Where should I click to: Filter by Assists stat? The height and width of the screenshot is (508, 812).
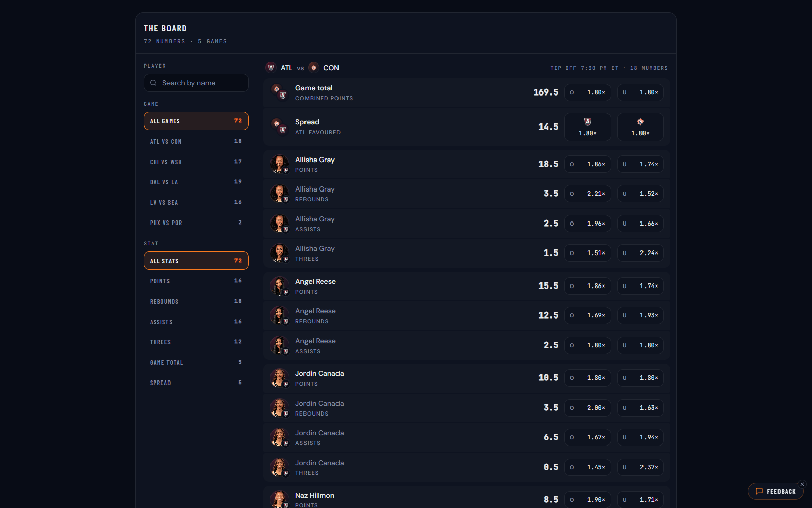point(196,322)
